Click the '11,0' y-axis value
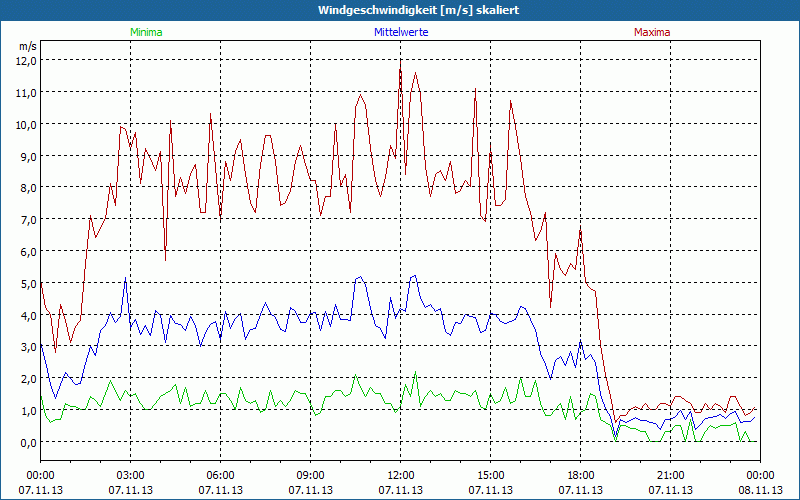Screen dimensions: 800x500 pos(28,92)
